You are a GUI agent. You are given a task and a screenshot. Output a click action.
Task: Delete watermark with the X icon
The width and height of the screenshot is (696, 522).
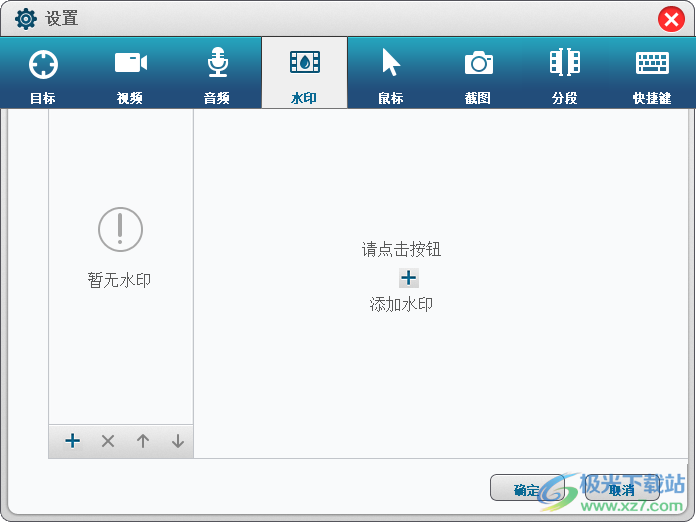pyautogui.click(x=108, y=441)
